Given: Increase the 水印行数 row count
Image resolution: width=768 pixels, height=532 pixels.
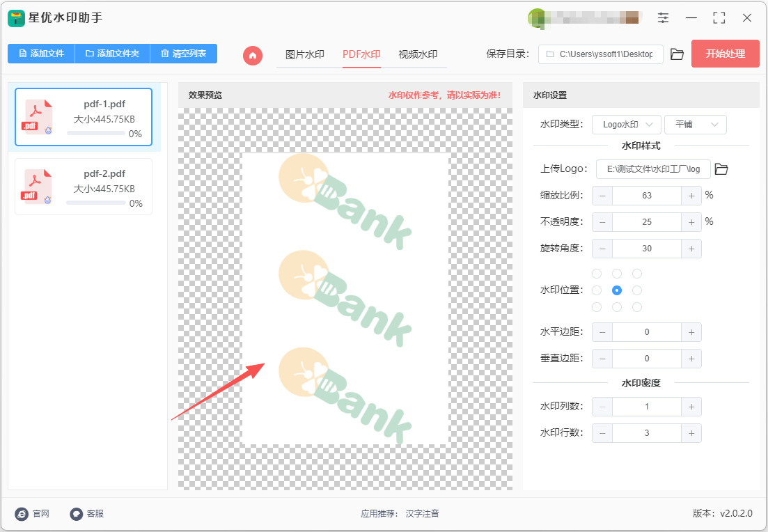Looking at the screenshot, I should pyautogui.click(x=691, y=433).
